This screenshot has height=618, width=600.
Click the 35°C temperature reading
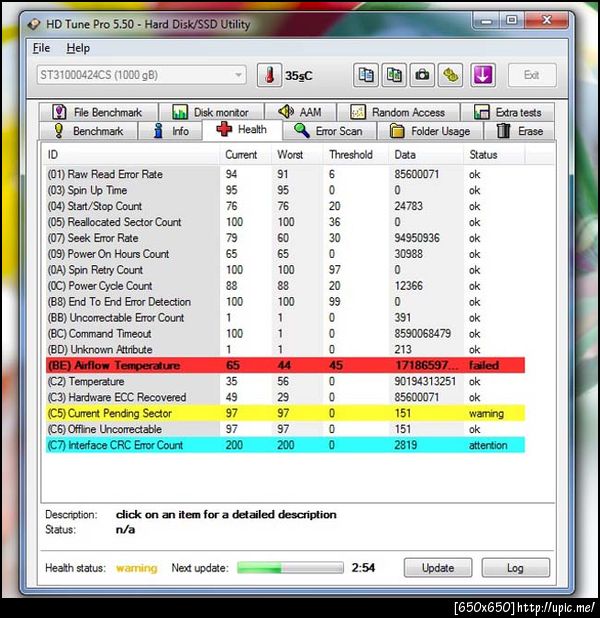coord(299,76)
